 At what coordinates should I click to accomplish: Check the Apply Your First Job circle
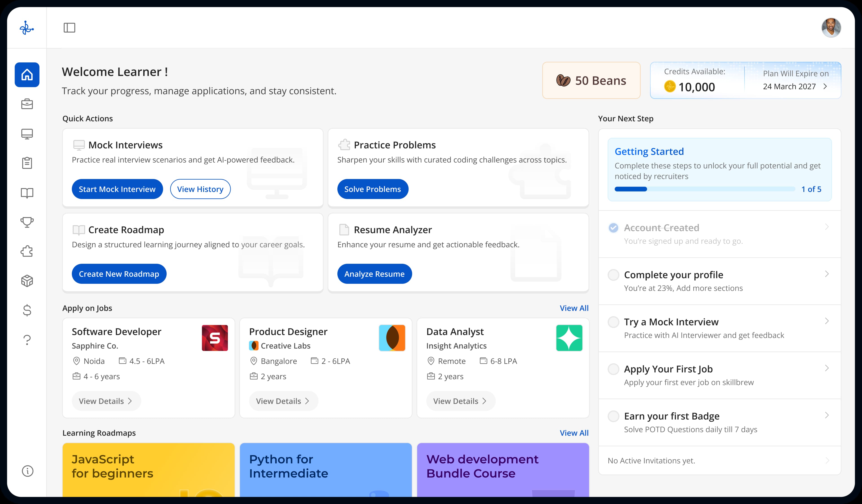[613, 369]
